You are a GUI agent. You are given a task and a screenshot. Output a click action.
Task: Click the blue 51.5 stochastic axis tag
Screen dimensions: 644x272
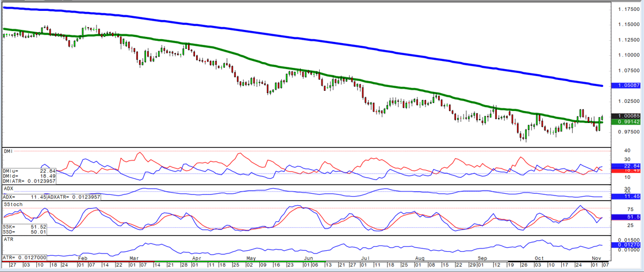coord(626,217)
